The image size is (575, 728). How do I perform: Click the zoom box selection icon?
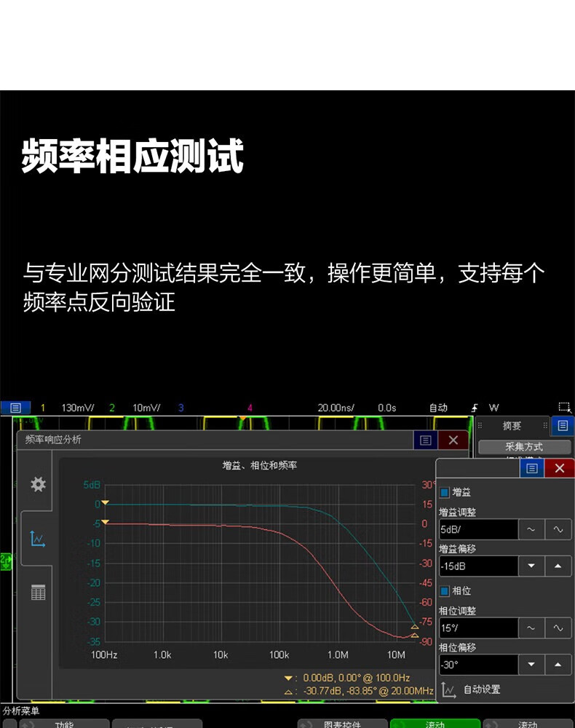[x=564, y=407]
